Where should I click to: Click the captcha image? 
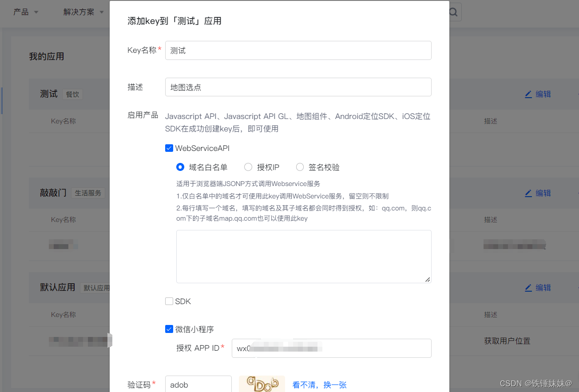pyautogui.click(x=262, y=384)
